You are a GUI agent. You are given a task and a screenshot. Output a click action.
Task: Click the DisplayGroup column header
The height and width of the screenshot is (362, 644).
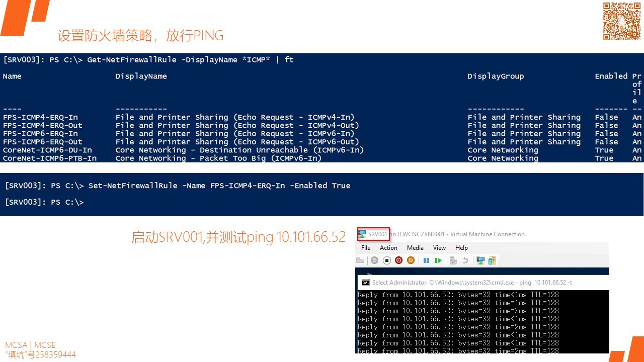click(x=496, y=76)
